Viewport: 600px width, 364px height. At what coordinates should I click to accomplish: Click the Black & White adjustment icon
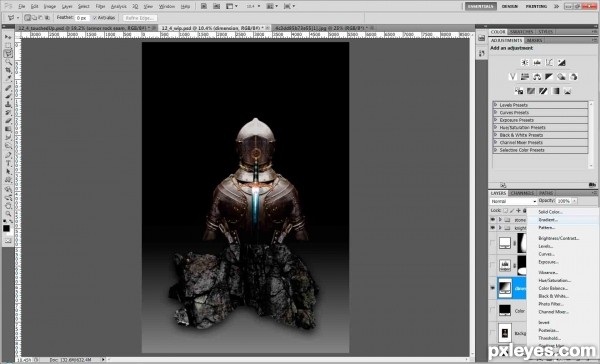point(549,77)
